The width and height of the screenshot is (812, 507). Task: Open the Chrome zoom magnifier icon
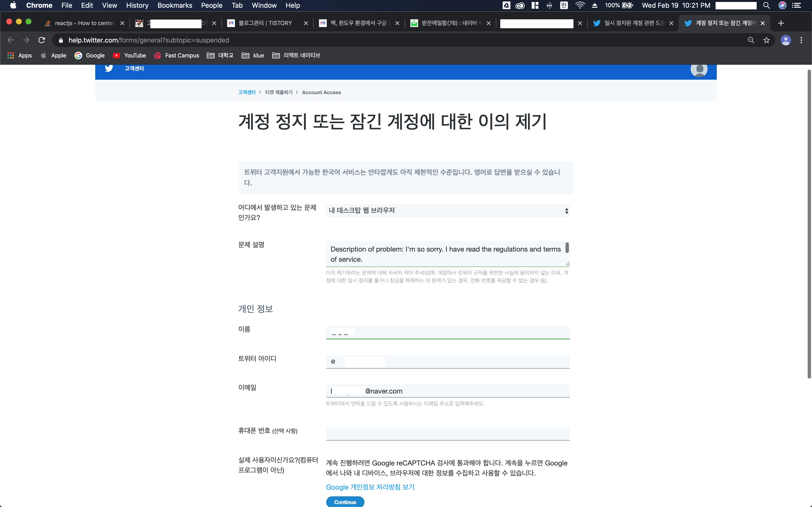point(751,40)
